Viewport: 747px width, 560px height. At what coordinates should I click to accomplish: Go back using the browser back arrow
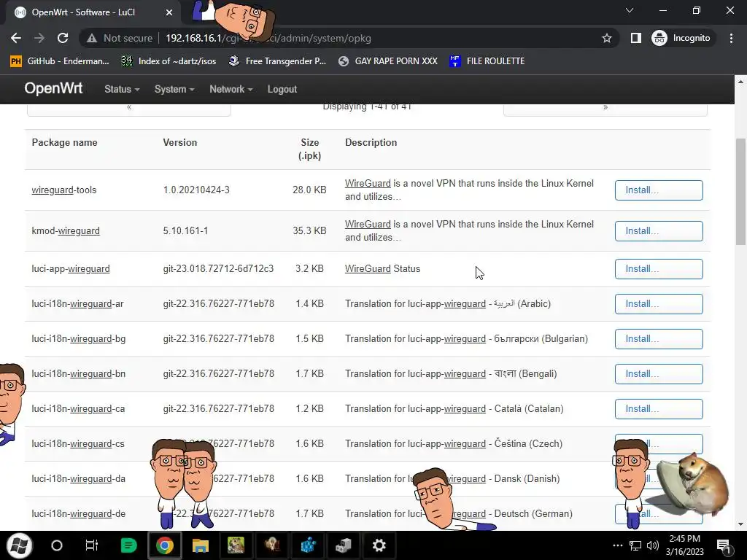click(16, 38)
